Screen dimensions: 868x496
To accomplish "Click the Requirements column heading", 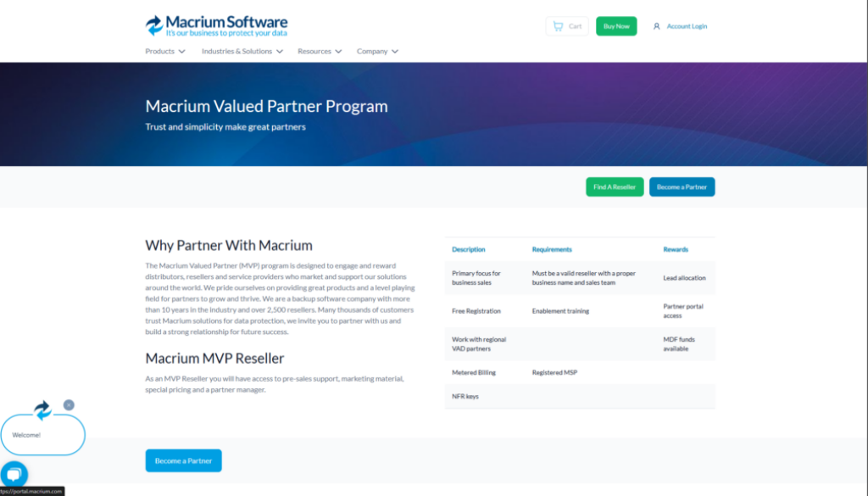I will click(x=552, y=249).
